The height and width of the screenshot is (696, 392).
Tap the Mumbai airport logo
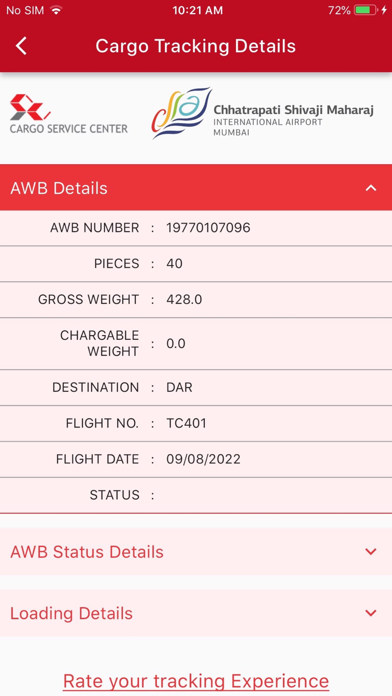pyautogui.click(x=263, y=113)
